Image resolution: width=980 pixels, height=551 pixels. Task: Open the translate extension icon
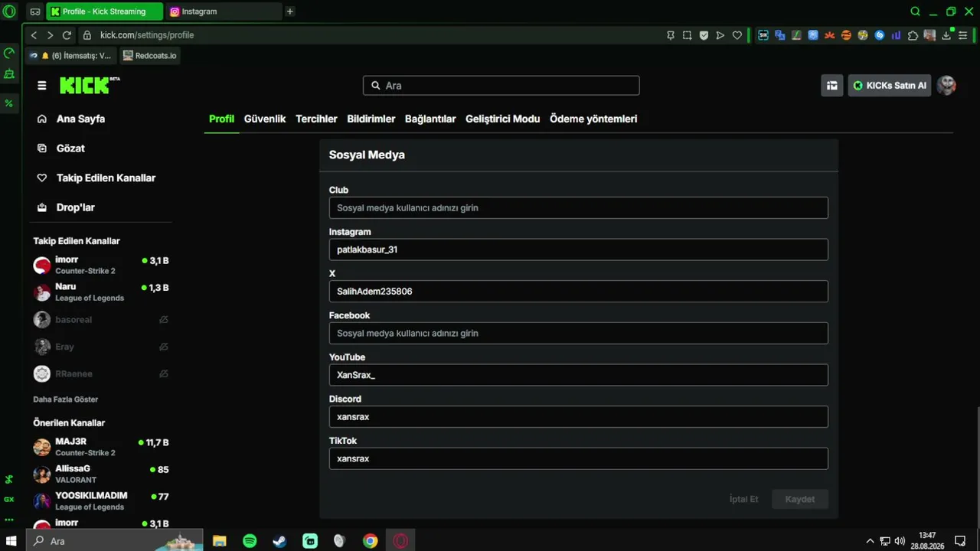pyautogui.click(x=780, y=35)
